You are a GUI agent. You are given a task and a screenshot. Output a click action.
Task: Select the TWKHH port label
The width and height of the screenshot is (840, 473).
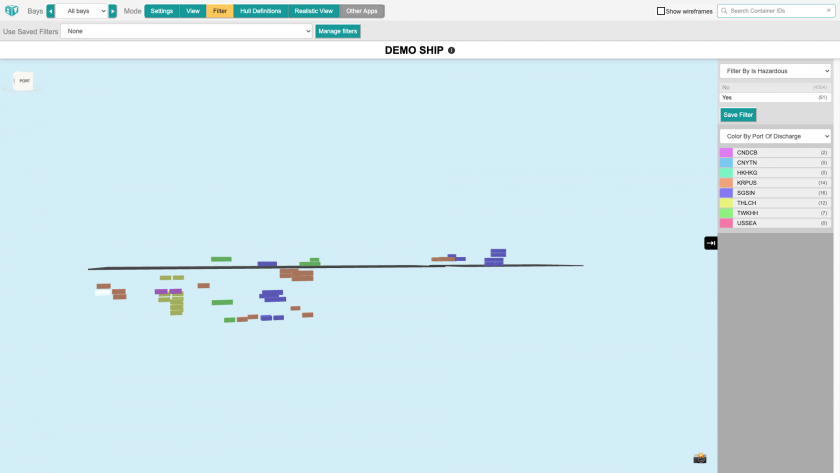pos(747,213)
